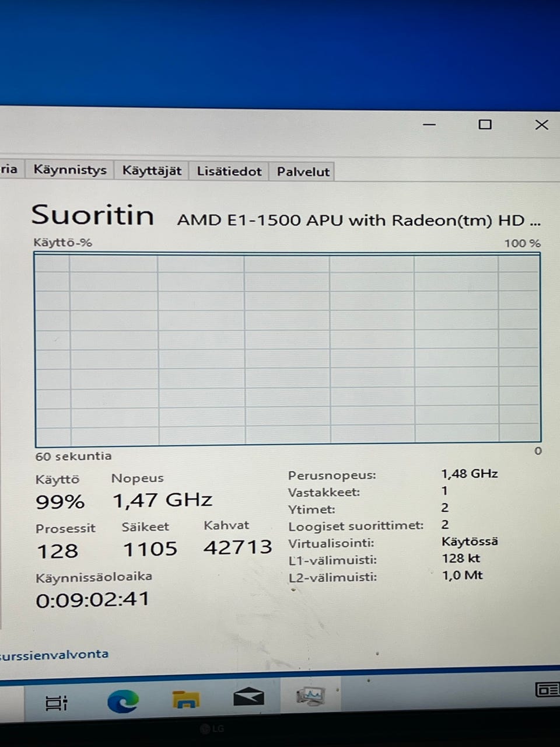Minimize the Task Manager window
Screen dimensions: 560x747
tap(429, 124)
